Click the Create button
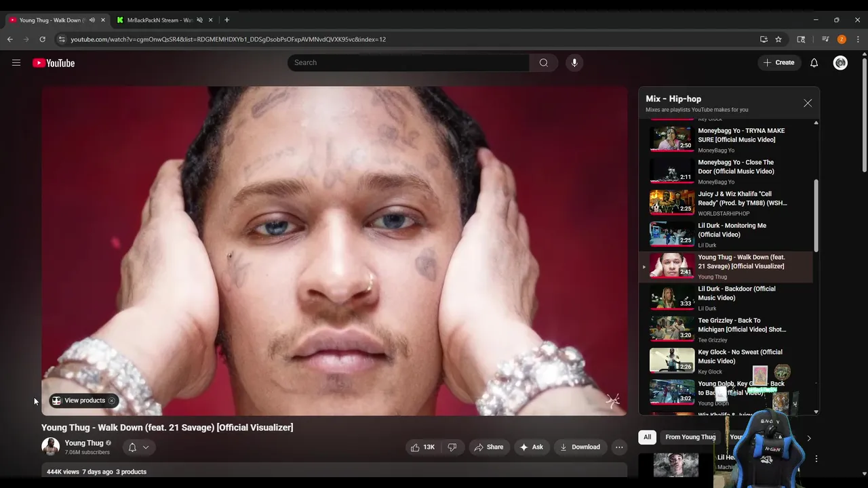This screenshot has width=868, height=488. [x=779, y=62]
